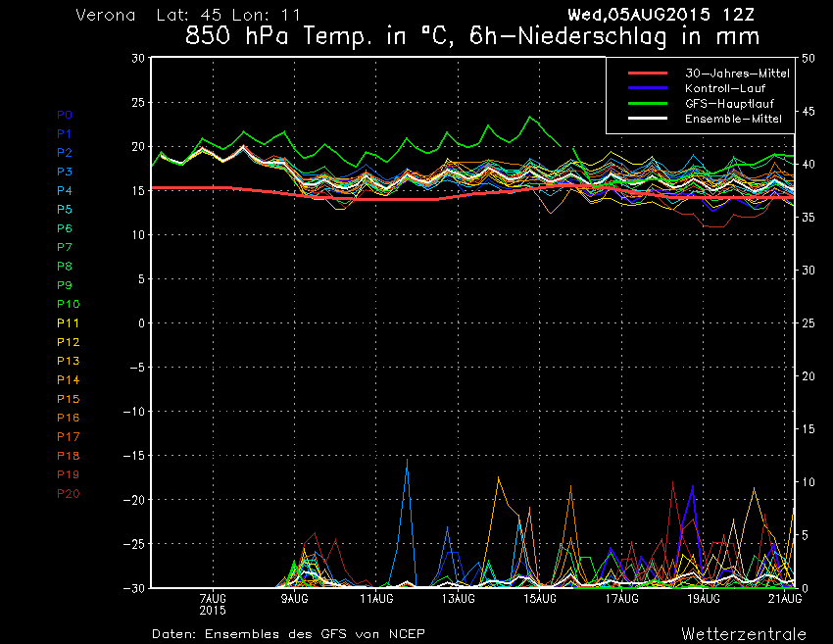
Task: Pick the P12 member label
Action: pyautogui.click(x=68, y=342)
